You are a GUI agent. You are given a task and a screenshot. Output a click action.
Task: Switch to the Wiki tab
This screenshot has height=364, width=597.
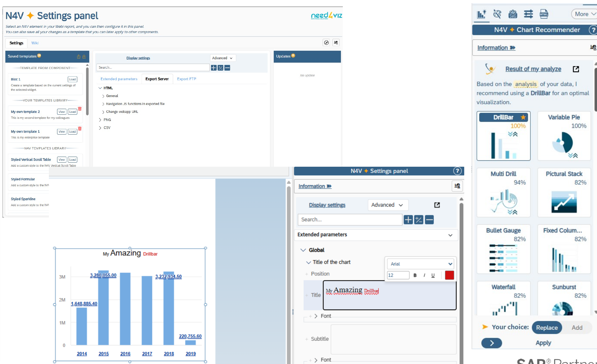click(35, 43)
